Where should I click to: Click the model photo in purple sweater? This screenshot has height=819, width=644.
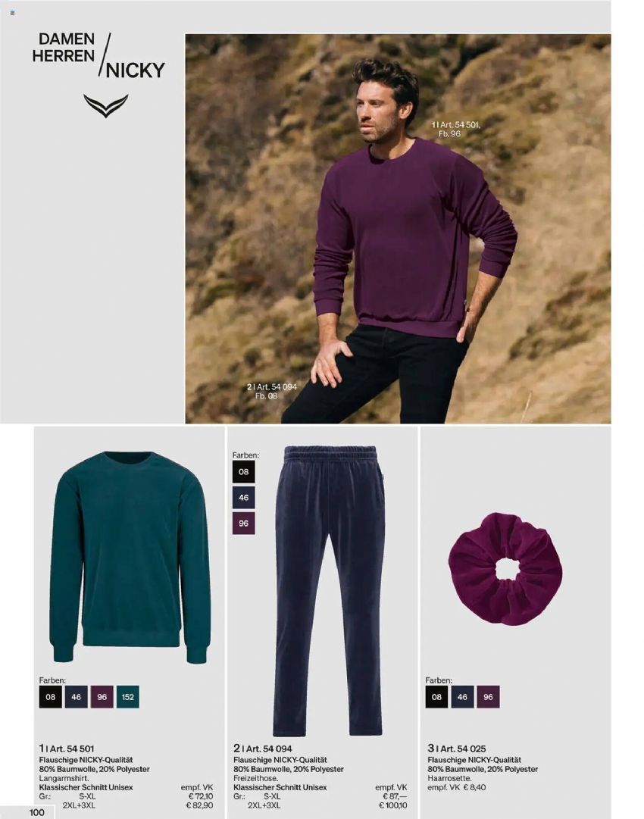pyautogui.click(x=398, y=229)
